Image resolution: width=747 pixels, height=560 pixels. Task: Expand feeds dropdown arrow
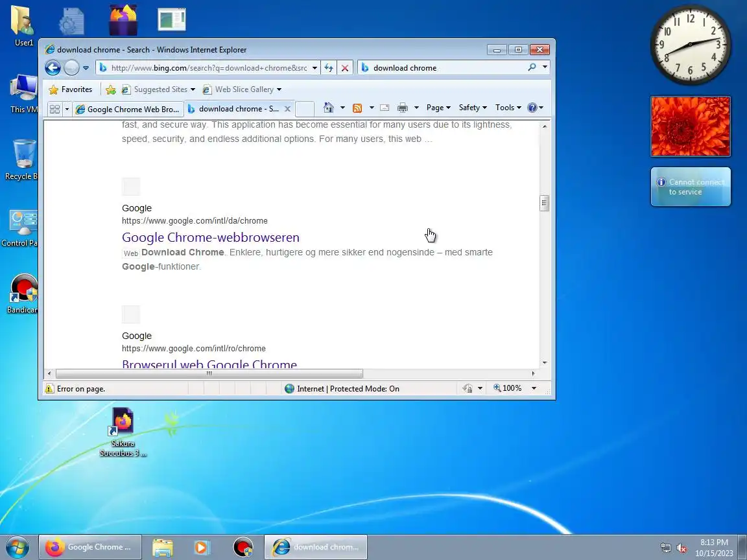tap(372, 108)
